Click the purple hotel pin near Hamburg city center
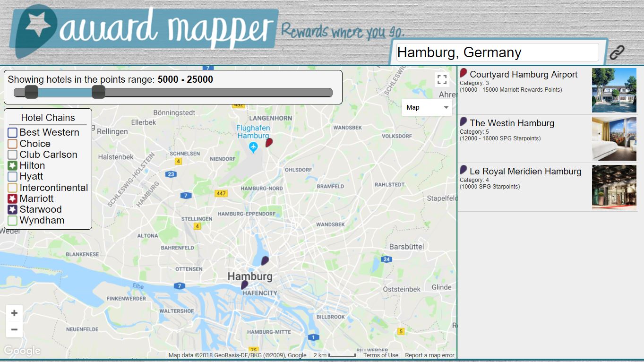The height and width of the screenshot is (362, 644). coord(265,259)
